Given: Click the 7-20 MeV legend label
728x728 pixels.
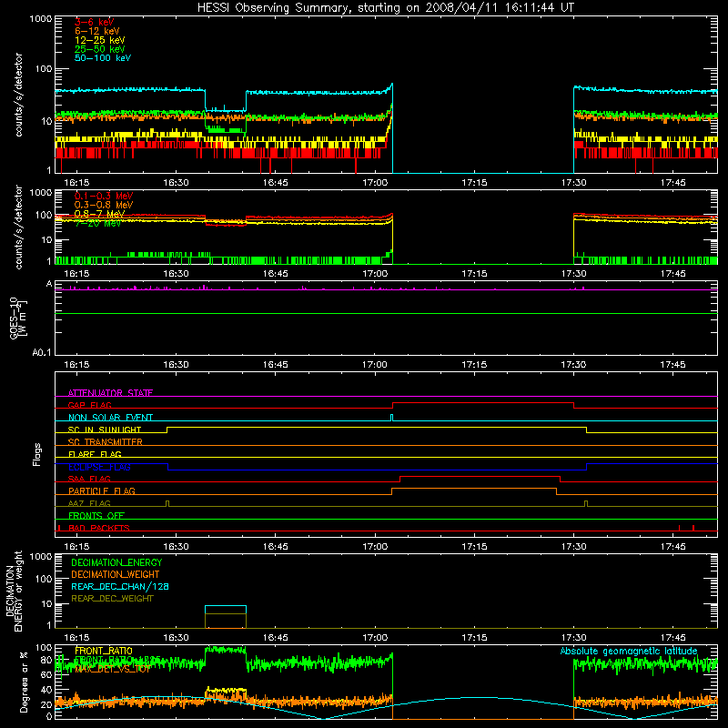Looking at the screenshot, I should pyautogui.click(x=97, y=223).
